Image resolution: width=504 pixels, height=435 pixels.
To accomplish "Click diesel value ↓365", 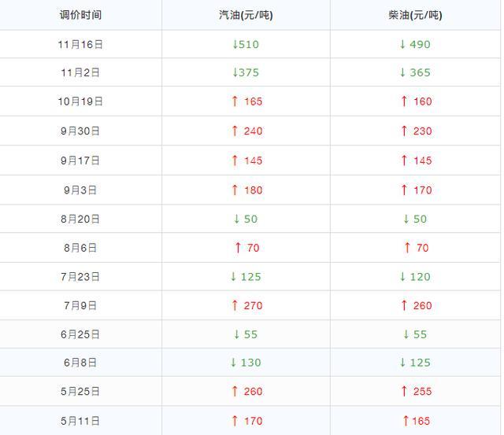I will [415, 72].
